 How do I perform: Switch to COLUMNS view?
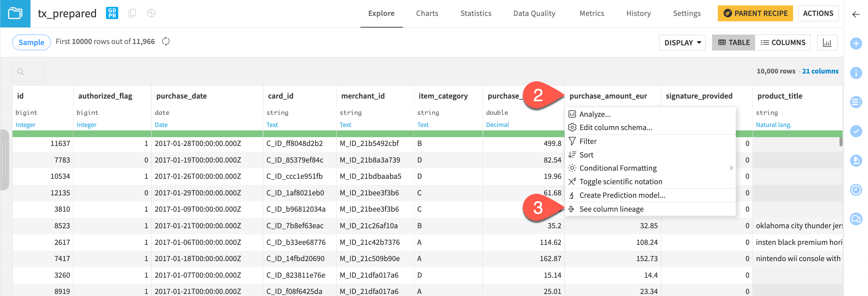pos(783,43)
